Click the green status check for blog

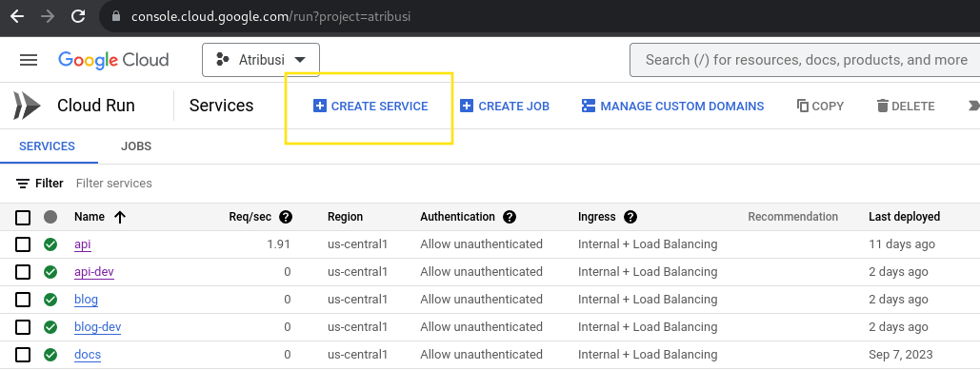pyautogui.click(x=50, y=300)
